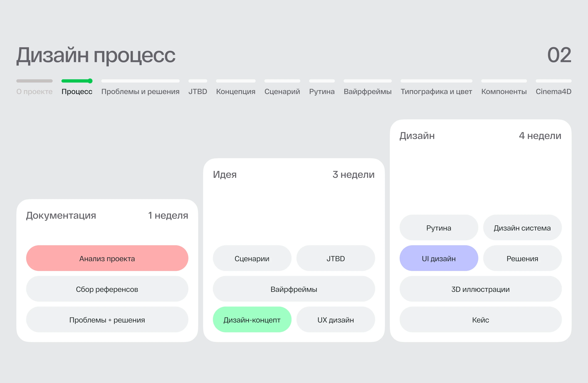588x383 pixels.
Task: Select the green 'Дизайн-концепт' pill
Action: pos(252,320)
